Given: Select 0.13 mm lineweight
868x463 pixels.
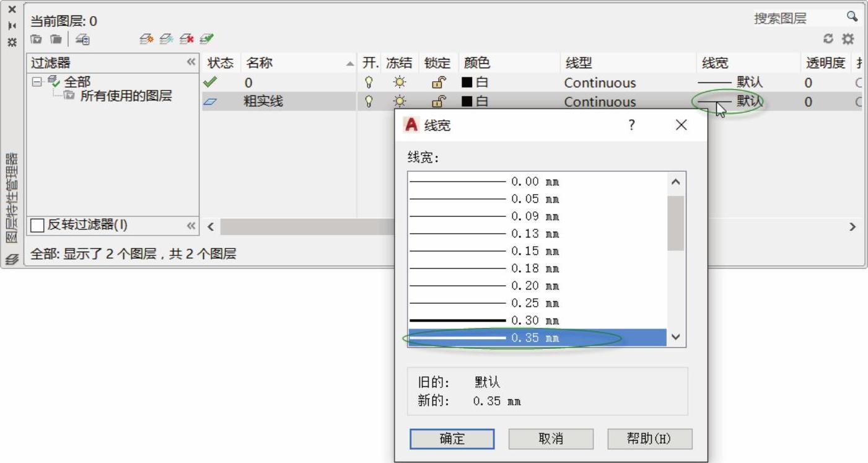Looking at the screenshot, I should pyautogui.click(x=537, y=234).
